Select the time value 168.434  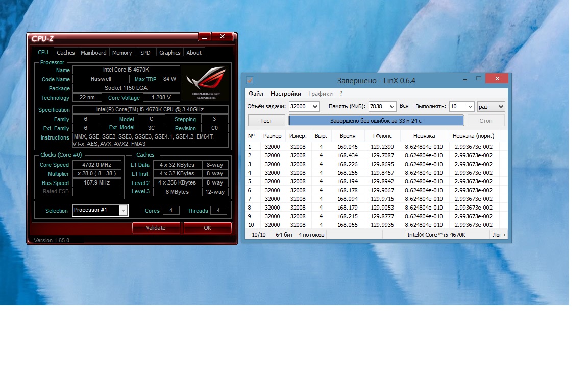tap(348, 155)
